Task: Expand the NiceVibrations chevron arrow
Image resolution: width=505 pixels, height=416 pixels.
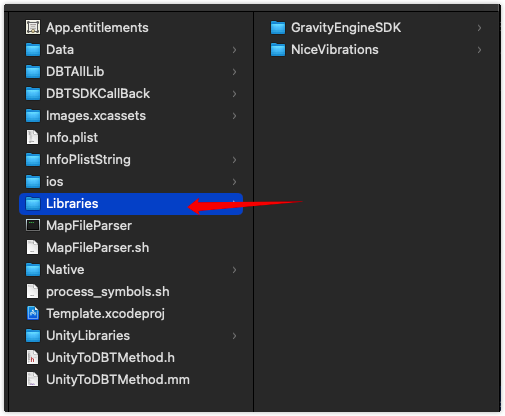Action: coord(479,50)
